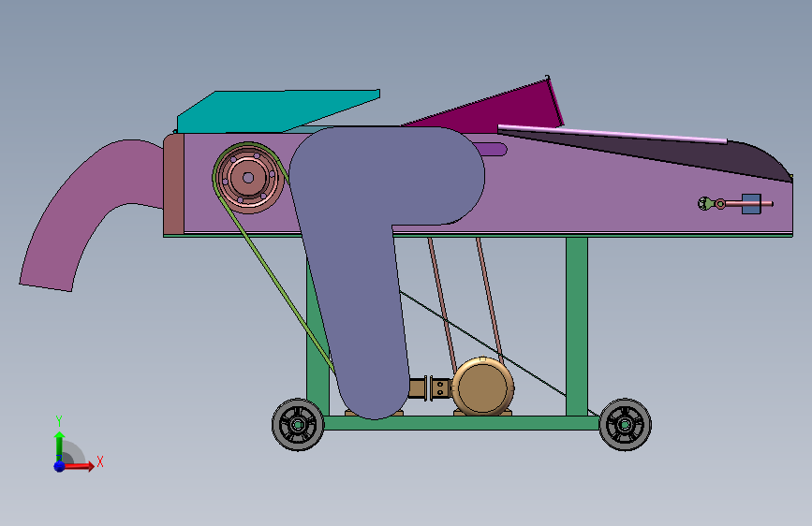Select the right caster wheel
The height and width of the screenshot is (526, 812).
click(x=625, y=425)
